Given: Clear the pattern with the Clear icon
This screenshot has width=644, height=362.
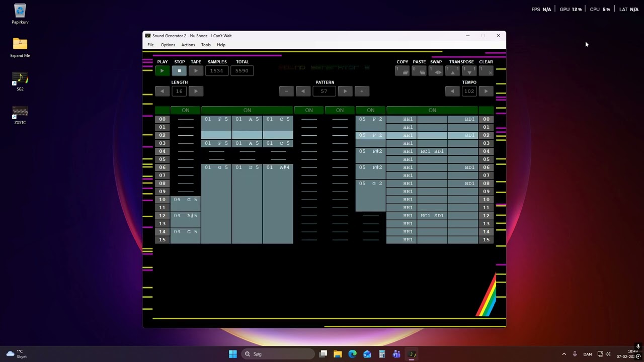Looking at the screenshot, I should (486, 71).
